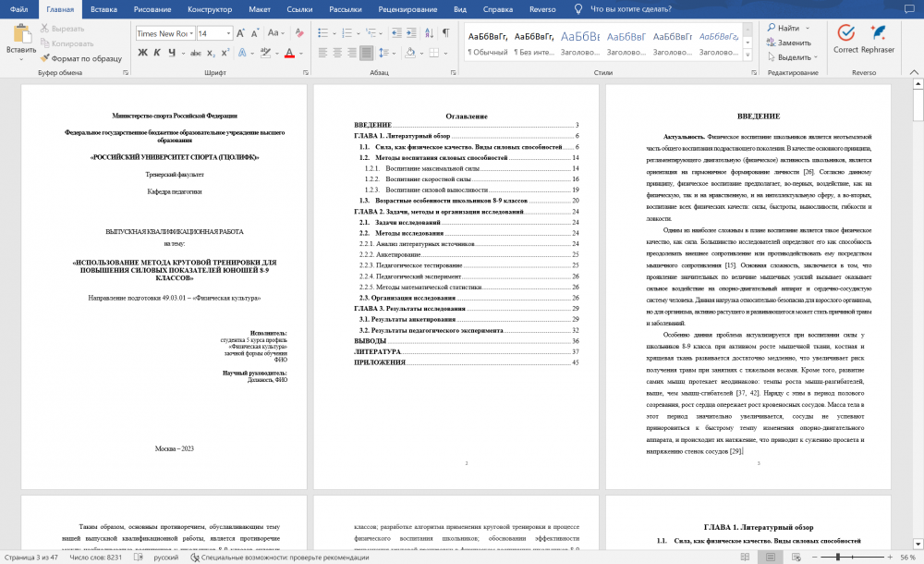
Task: Open the font color dropdown arrow
Action: point(301,53)
